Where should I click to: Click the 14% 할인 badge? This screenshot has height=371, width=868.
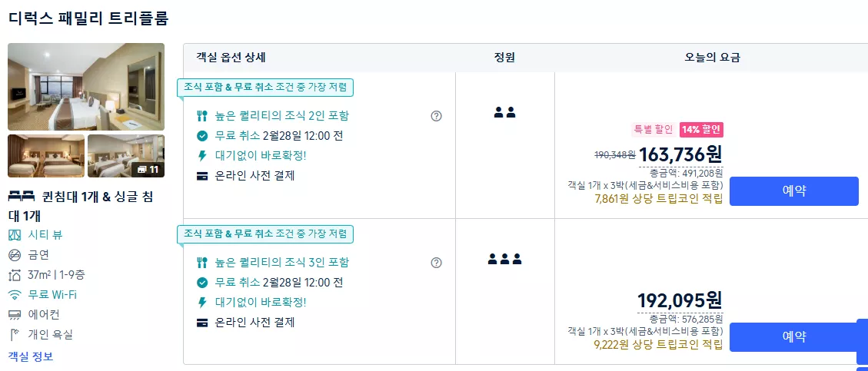click(x=701, y=130)
